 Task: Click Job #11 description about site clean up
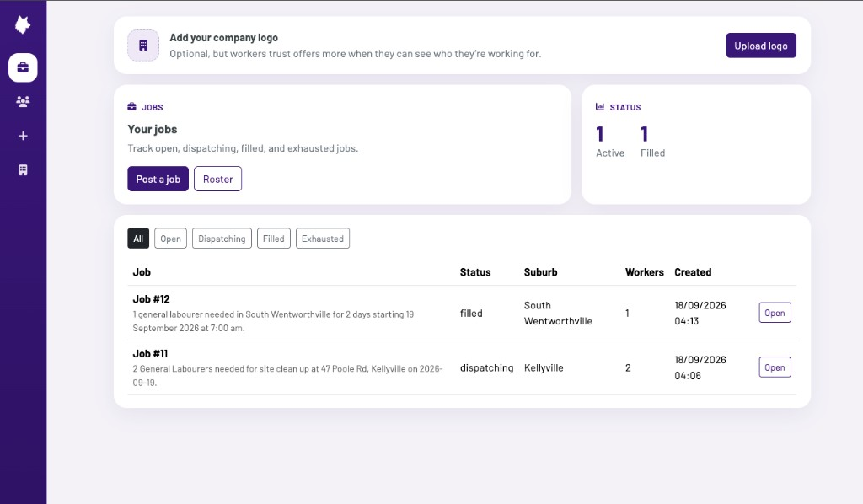287,375
